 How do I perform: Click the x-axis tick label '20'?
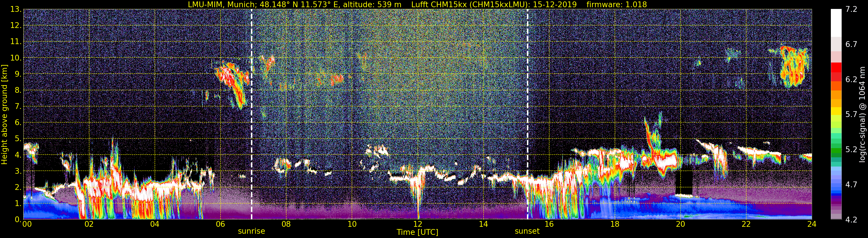[680, 224]
